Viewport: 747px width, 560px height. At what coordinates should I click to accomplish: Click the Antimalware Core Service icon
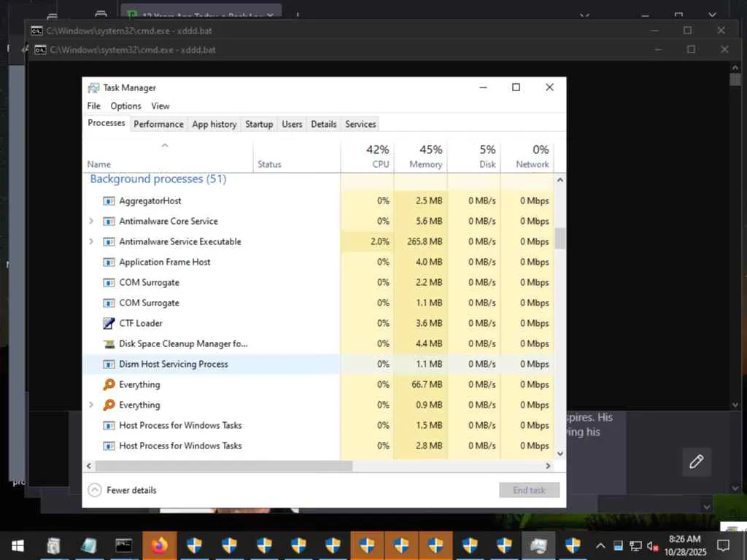click(x=109, y=222)
